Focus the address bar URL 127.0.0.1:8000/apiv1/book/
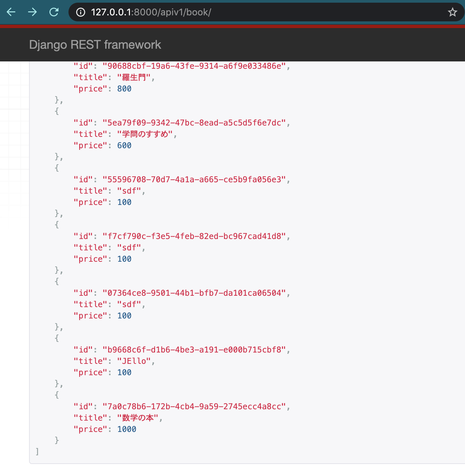The image size is (465, 476). (151, 12)
